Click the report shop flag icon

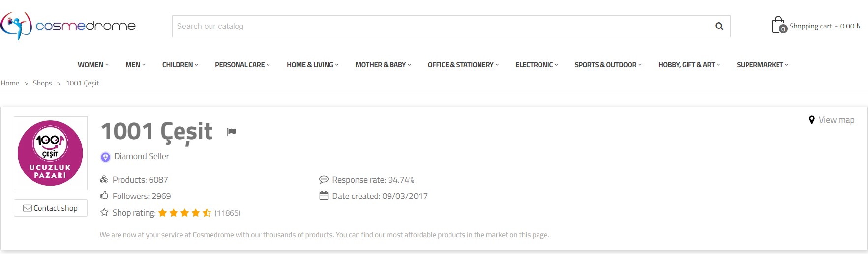point(232,132)
